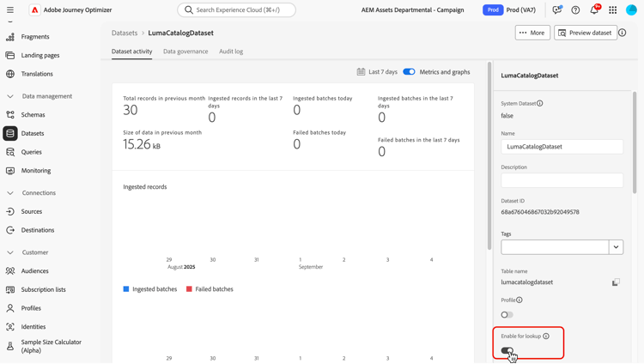Click the 15.26 kB data size value
Viewport: 644px width, 364px height.
click(142, 144)
